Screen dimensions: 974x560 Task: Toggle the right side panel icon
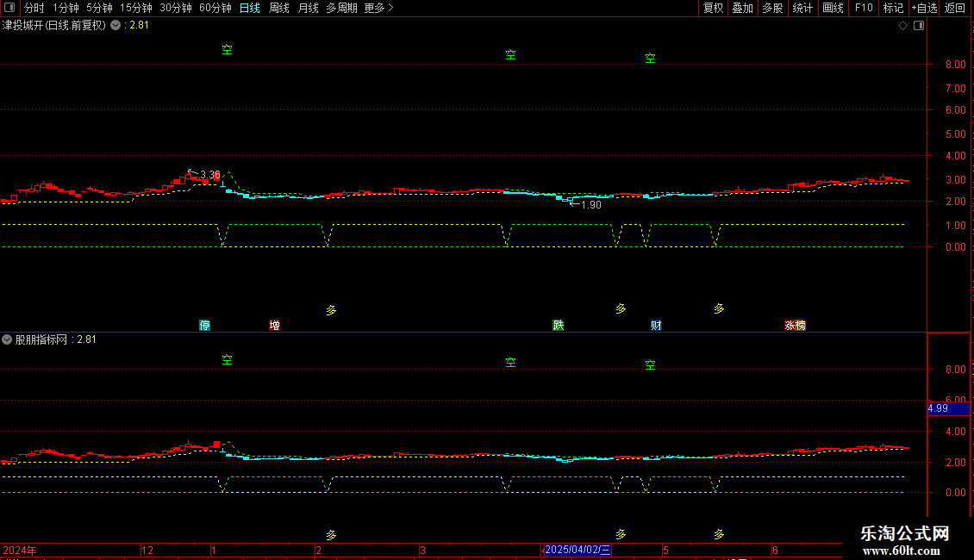click(x=919, y=26)
